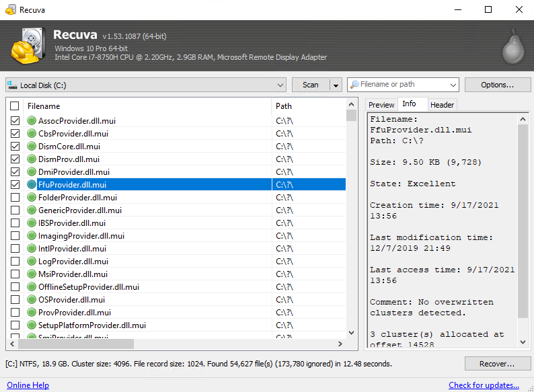Expand the Filename or path filter dropdown
534x392 pixels.
[453, 85]
